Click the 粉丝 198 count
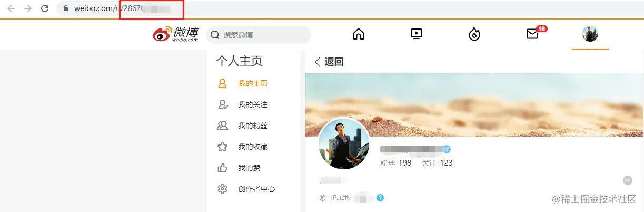Viewport: 644px width, 212px height. pos(395,163)
